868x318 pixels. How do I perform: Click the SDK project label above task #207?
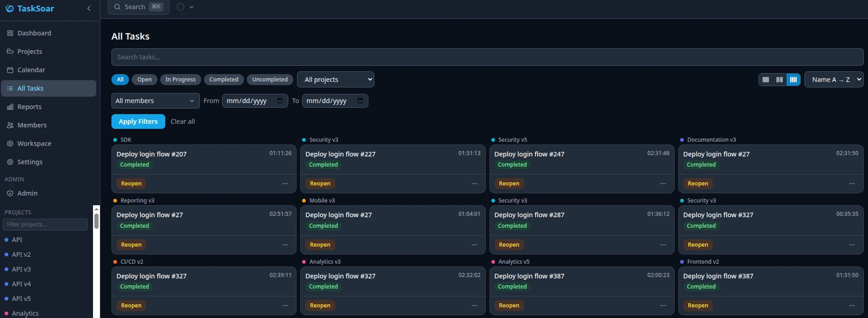click(126, 140)
